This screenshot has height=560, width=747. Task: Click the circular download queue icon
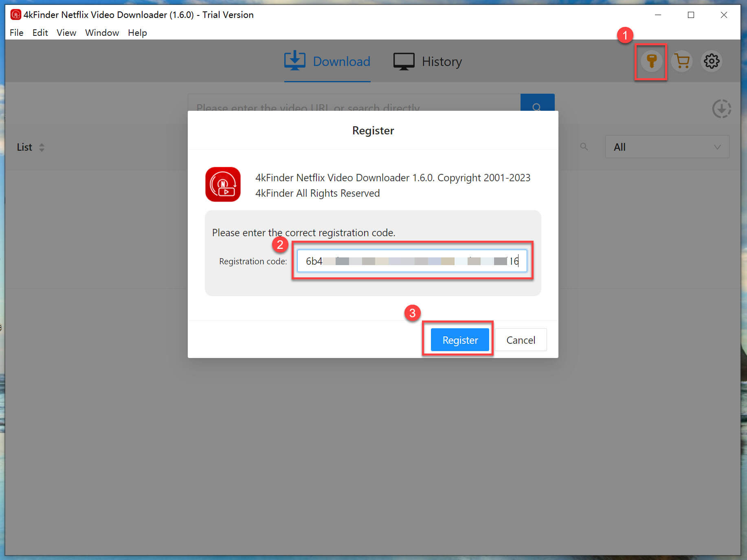point(721,109)
